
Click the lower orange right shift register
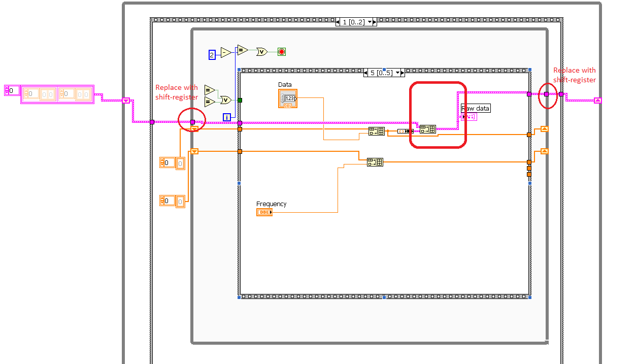(544, 151)
